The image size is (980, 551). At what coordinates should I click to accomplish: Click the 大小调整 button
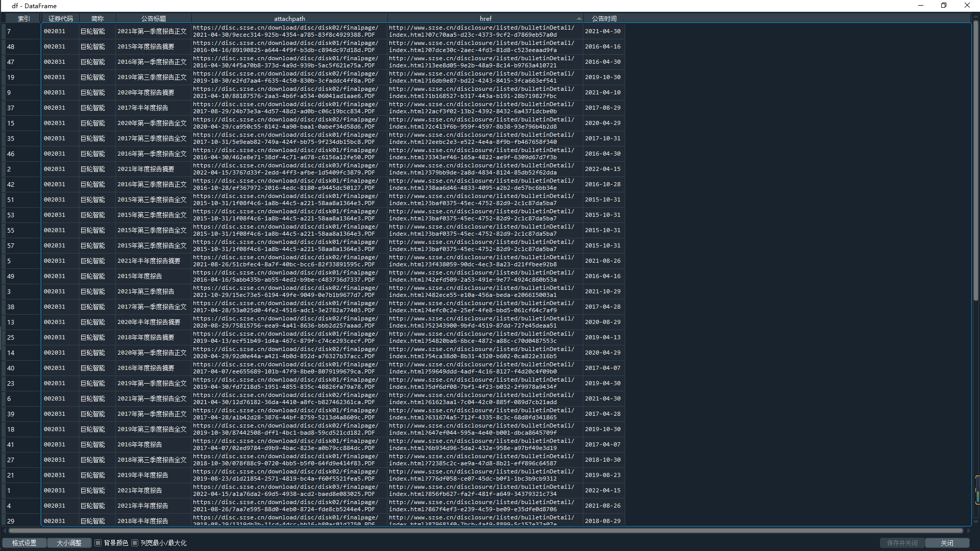click(69, 543)
